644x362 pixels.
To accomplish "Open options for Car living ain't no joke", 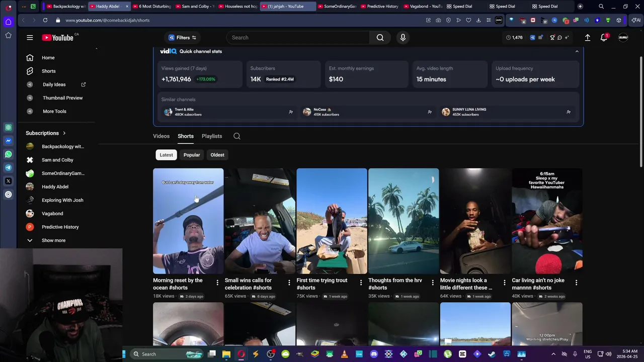I will pos(576,283).
